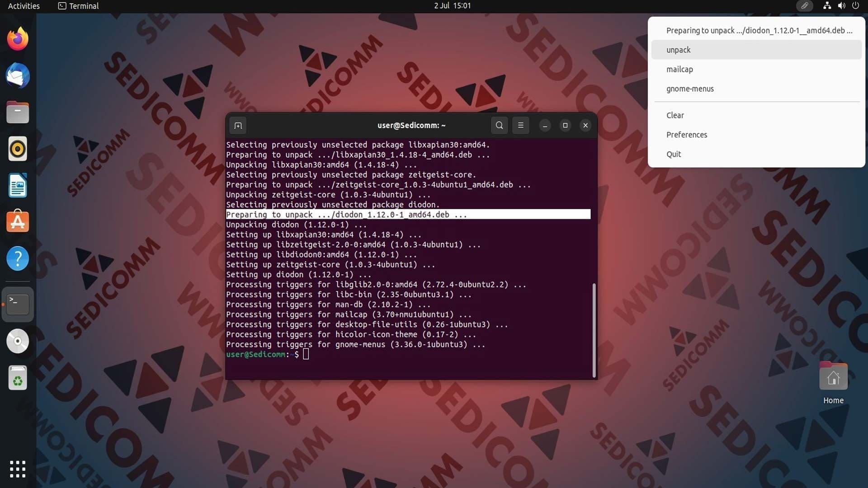Image resolution: width=868 pixels, height=488 pixels.
Task: Click the 'Setting up diodon (1.12.0-1)' line
Action: (298, 275)
